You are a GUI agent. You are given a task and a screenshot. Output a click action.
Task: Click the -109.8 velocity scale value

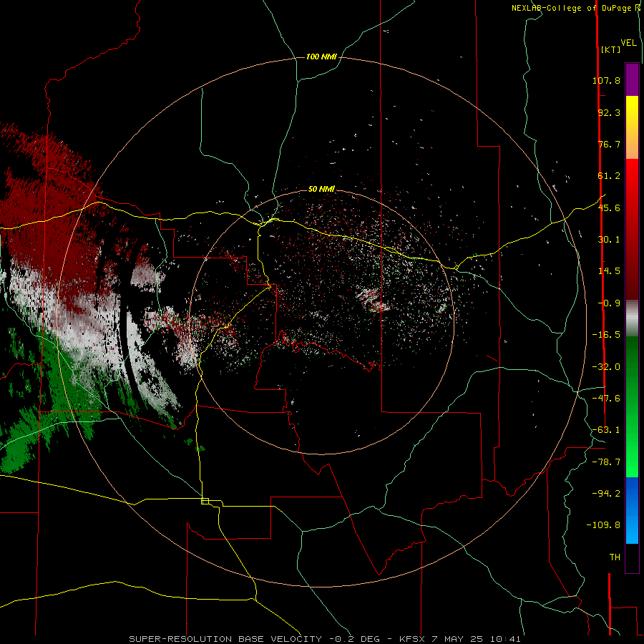point(603,525)
